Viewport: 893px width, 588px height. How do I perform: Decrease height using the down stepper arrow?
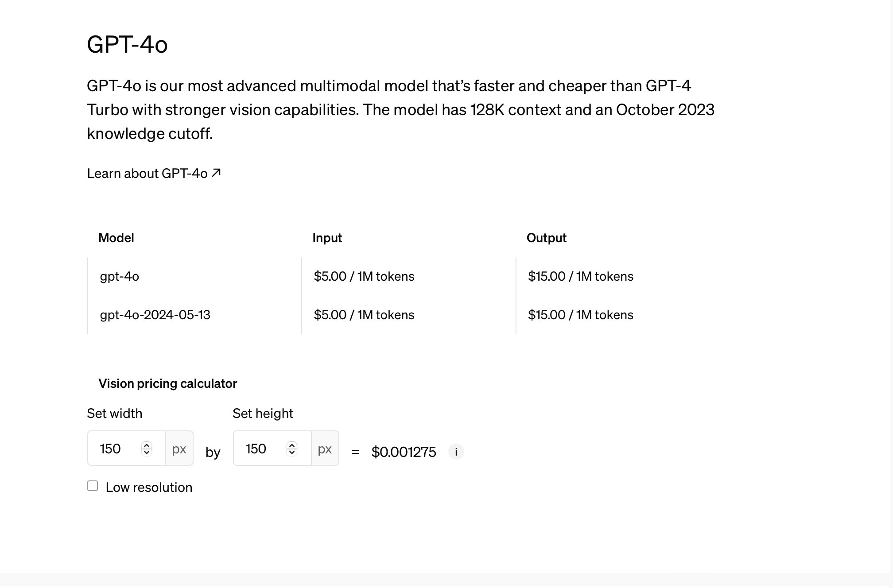coord(292,453)
